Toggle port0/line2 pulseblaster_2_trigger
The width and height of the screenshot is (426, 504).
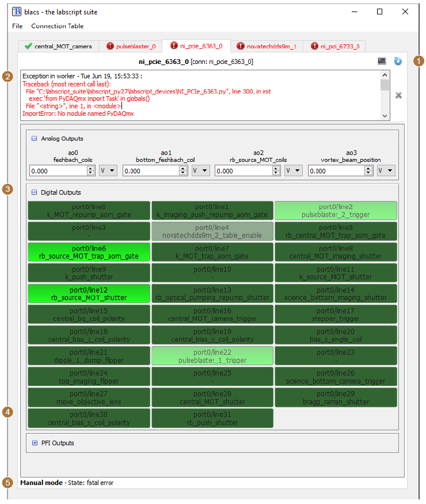coord(336,211)
